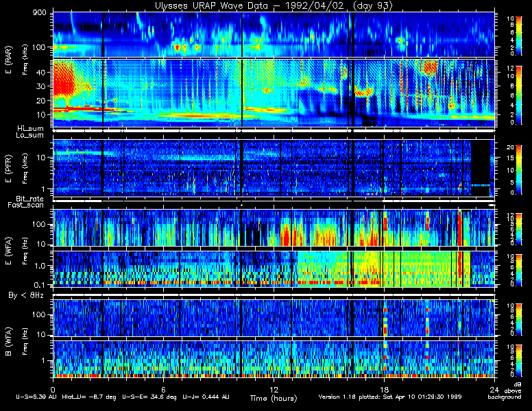Click the red burst at start of 10–40 kHz panel
Viewport: 532px width, 411px height.
click(64, 78)
